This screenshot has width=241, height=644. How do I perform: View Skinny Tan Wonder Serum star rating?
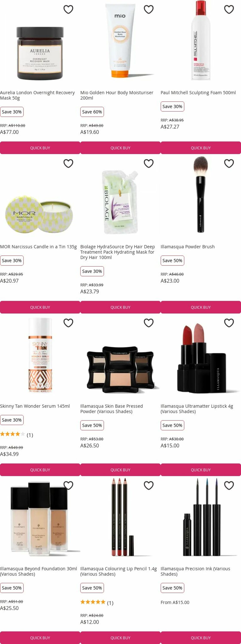point(17,435)
